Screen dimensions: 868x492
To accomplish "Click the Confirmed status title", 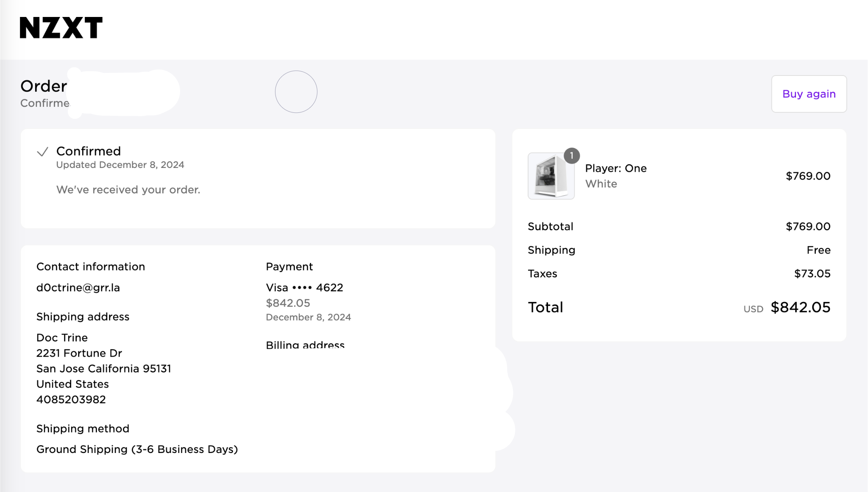I will pyautogui.click(x=88, y=151).
